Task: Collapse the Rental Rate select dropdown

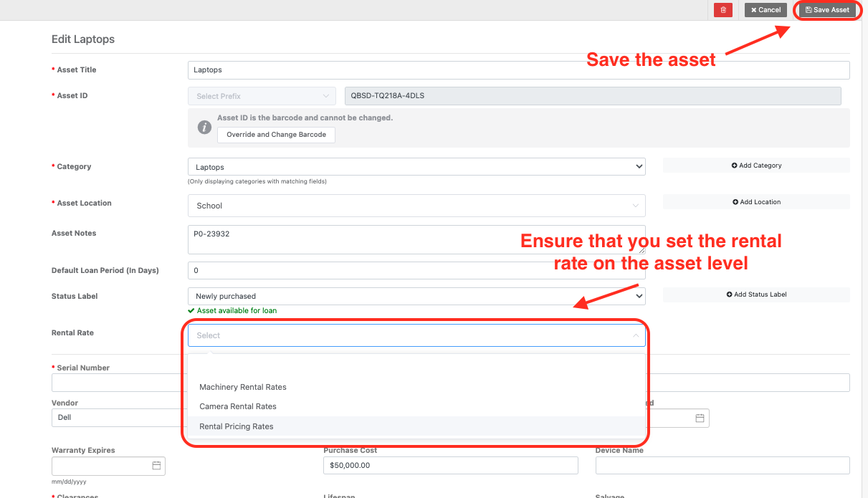Action: click(x=634, y=335)
